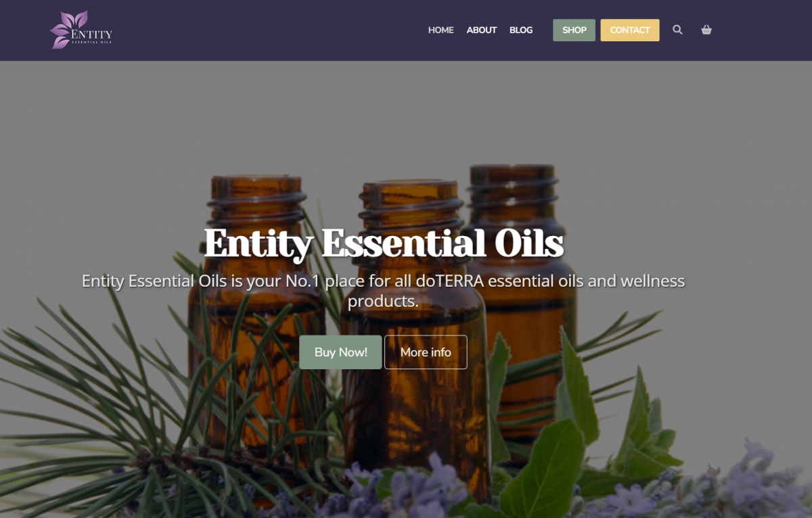Click the Entity Essential Oils hero heading
Viewport: 812px width, 518px height.
pyautogui.click(x=384, y=243)
